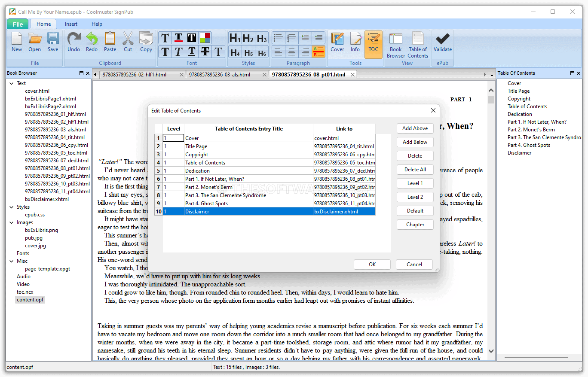Click Delete All in TOC dialog
Screen dimensions: 588x377
(x=415, y=170)
